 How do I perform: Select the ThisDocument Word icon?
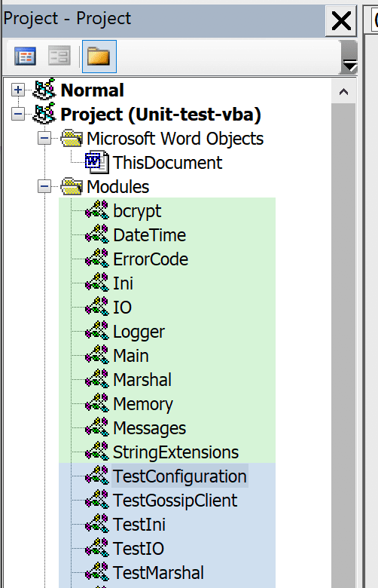point(97,162)
